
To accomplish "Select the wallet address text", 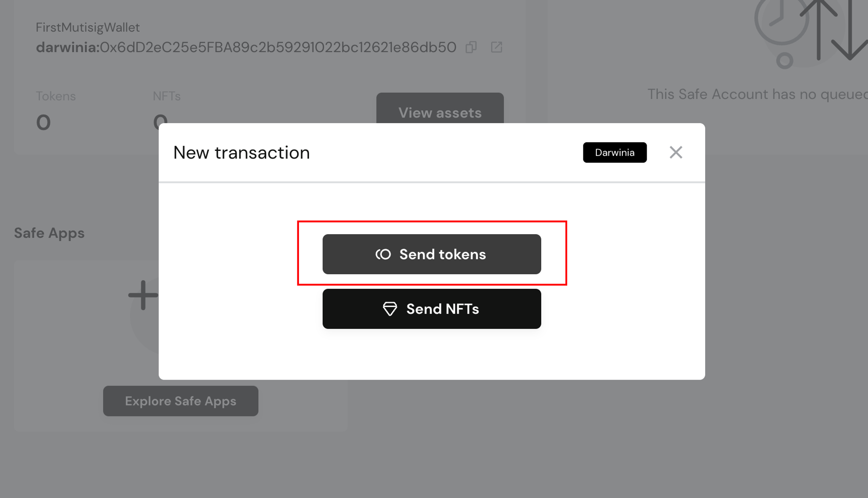I will (x=278, y=47).
